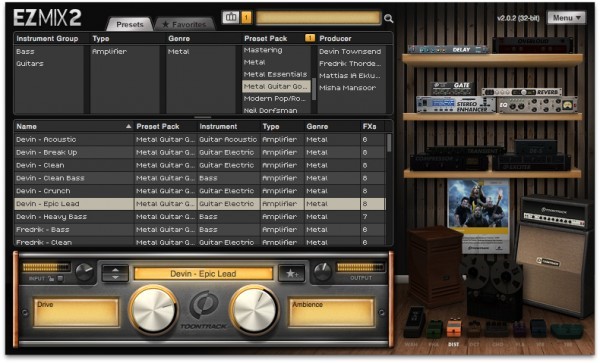The width and height of the screenshot is (600, 363).
Task: Select the CHO chorus pedal
Action: (497, 329)
